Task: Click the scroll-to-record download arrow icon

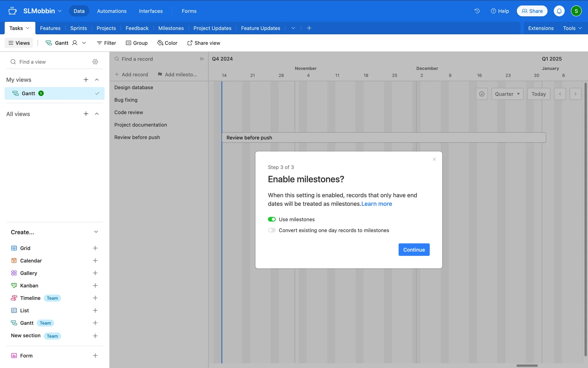Action: click(482, 94)
